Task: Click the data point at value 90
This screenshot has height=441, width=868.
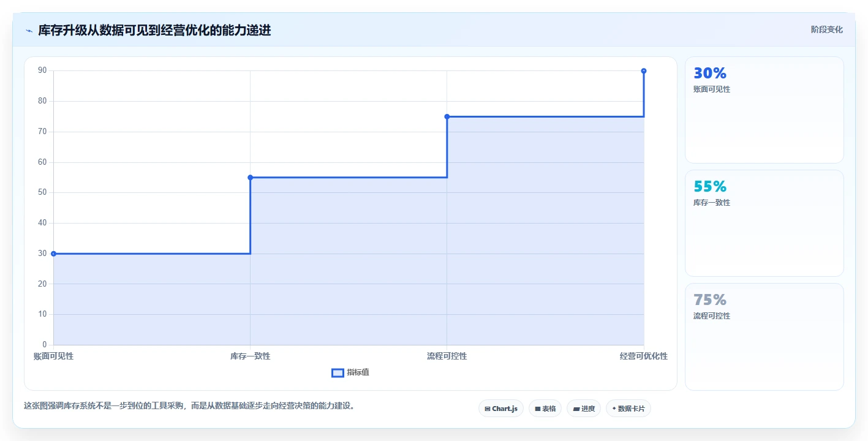Action: tap(644, 71)
